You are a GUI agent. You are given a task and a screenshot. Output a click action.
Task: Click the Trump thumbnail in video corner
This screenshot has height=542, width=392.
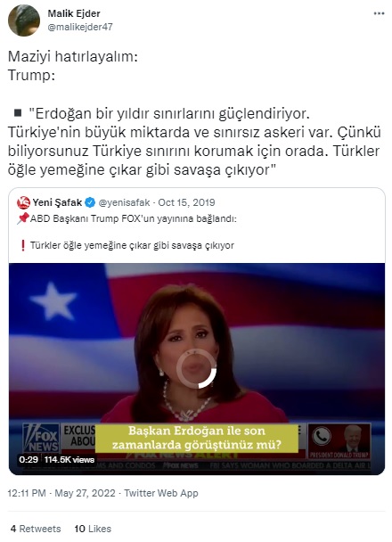pyautogui.click(x=352, y=441)
